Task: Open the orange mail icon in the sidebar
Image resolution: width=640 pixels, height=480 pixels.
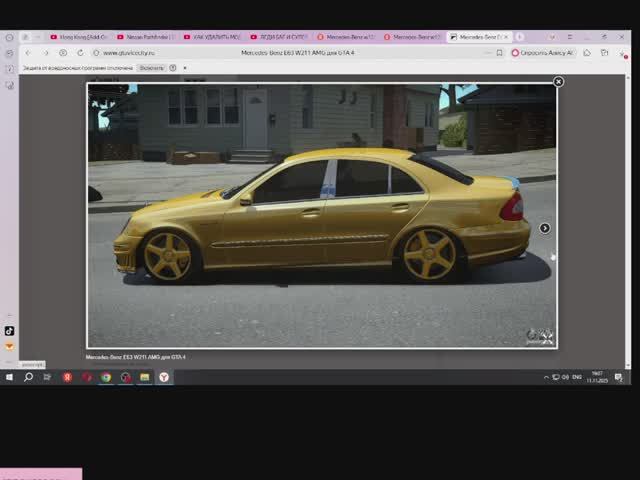Action: coord(9,347)
